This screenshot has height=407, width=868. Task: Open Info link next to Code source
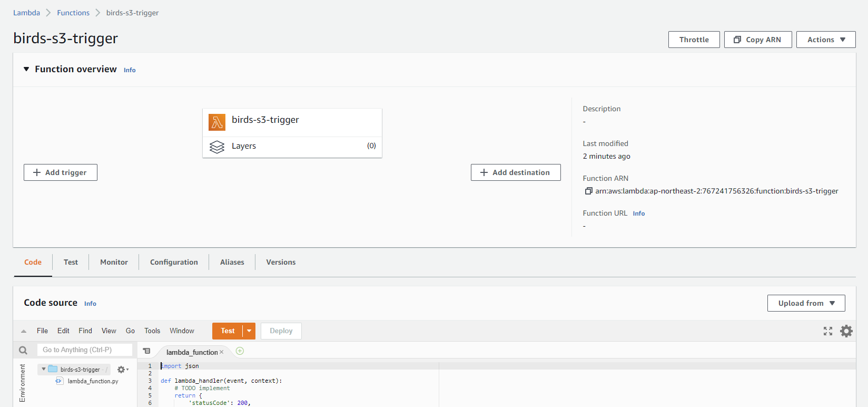pos(90,304)
